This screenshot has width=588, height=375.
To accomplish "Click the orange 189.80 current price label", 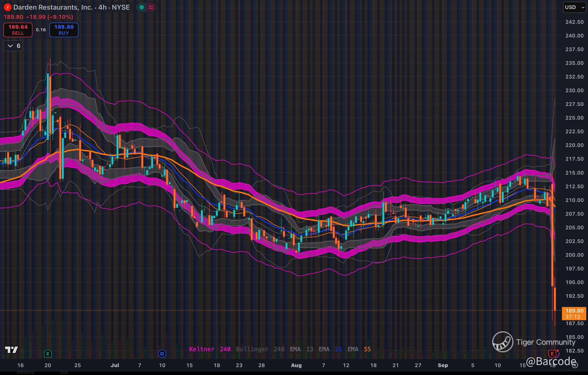I will 574,313.
